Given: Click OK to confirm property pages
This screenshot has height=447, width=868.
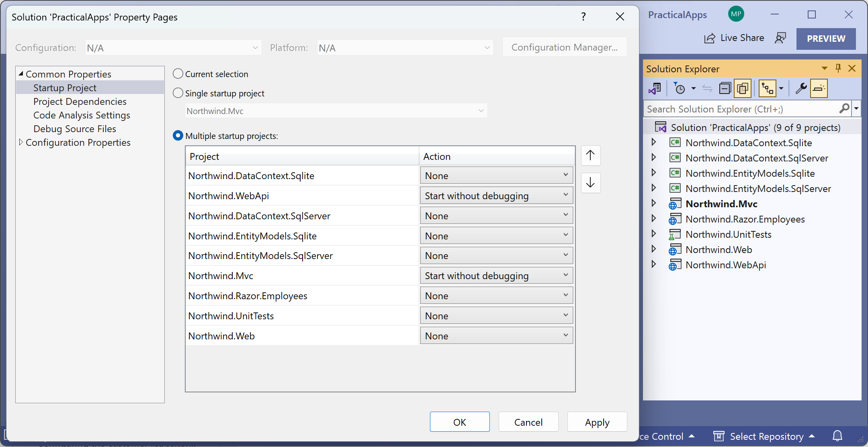Looking at the screenshot, I should click(460, 422).
